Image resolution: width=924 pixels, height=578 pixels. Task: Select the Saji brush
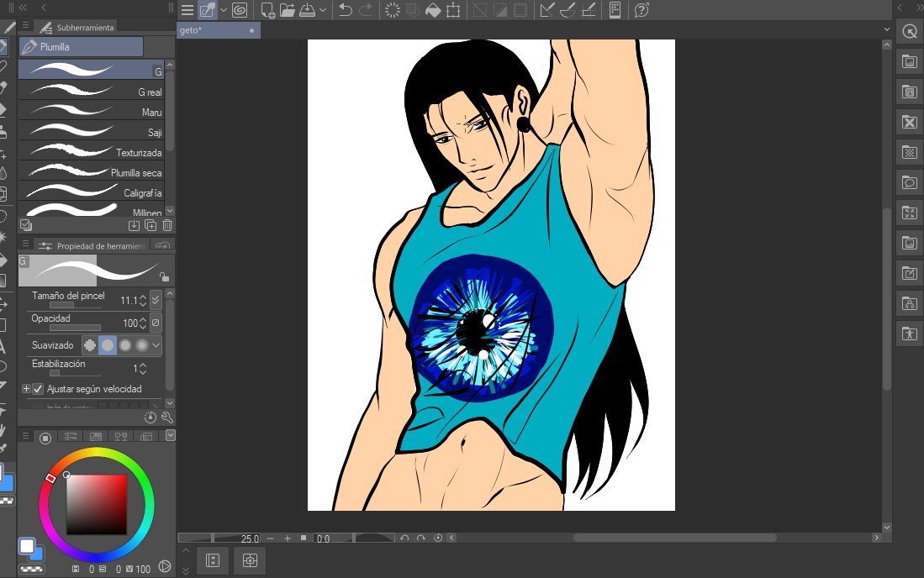tap(92, 131)
